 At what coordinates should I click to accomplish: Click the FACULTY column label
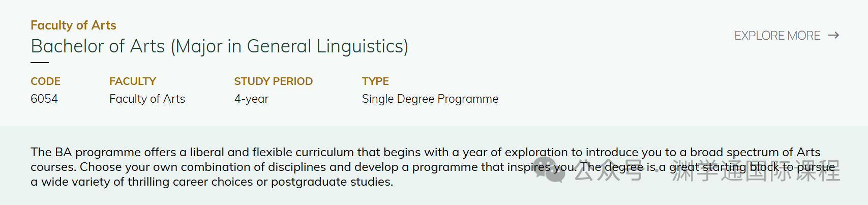133,81
